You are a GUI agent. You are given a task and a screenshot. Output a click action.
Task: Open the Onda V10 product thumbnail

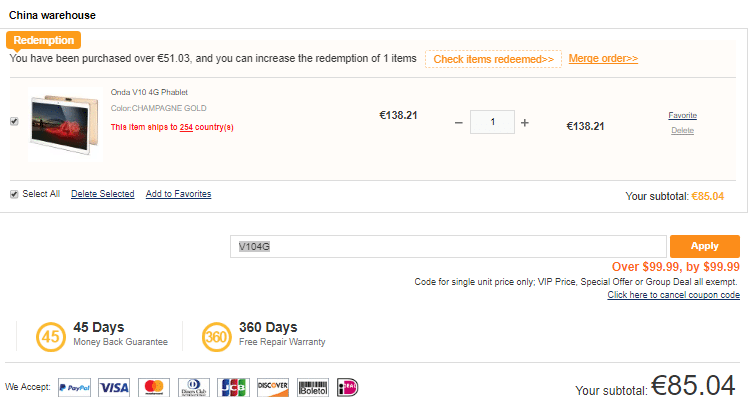coord(65,124)
